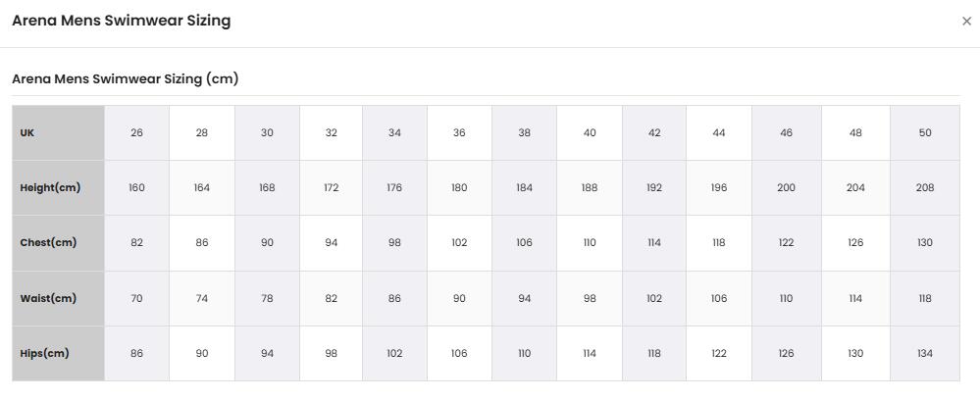Click UK size 26 cell
Screen dimensions: 980x401
point(137,132)
